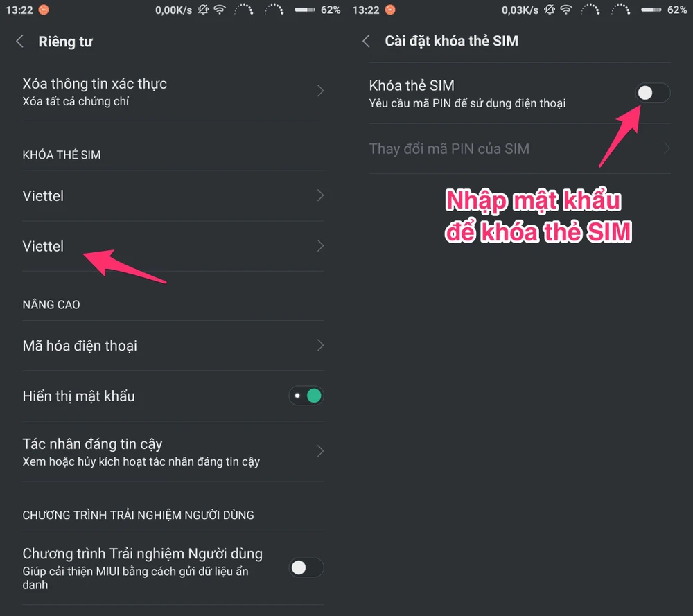Open the second Viettel SIM entry

pos(43,246)
